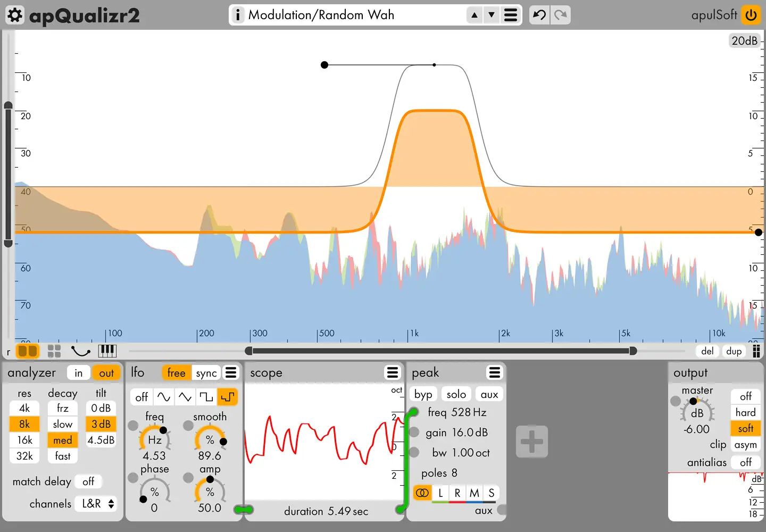
Task: Click the peak freq 528 Hz value
Action: click(469, 412)
